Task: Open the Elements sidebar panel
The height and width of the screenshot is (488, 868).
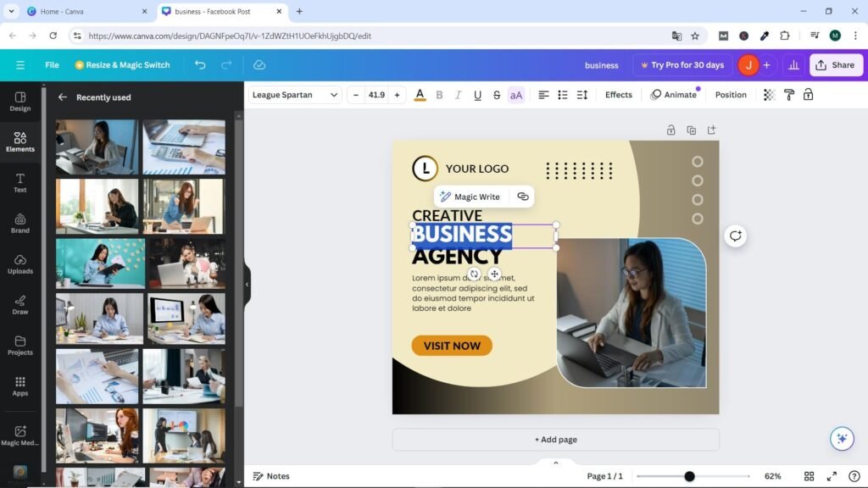Action: [20, 141]
